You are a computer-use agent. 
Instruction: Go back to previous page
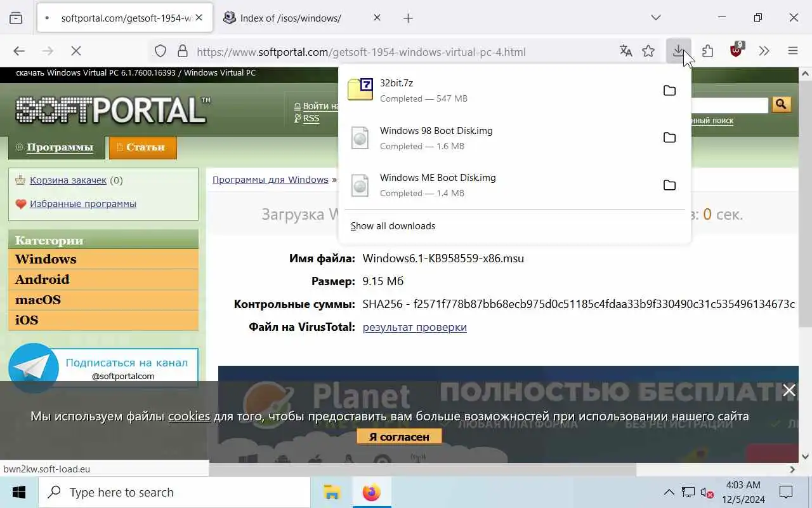pyautogui.click(x=19, y=51)
